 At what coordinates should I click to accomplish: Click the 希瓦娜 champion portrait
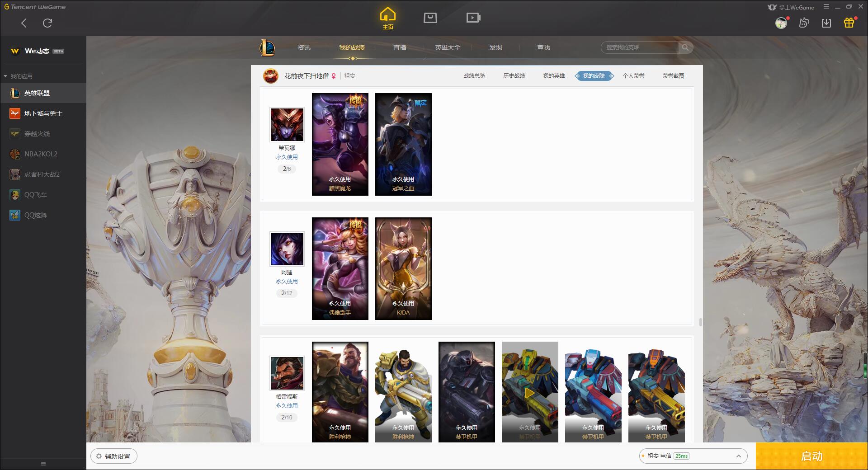point(287,125)
